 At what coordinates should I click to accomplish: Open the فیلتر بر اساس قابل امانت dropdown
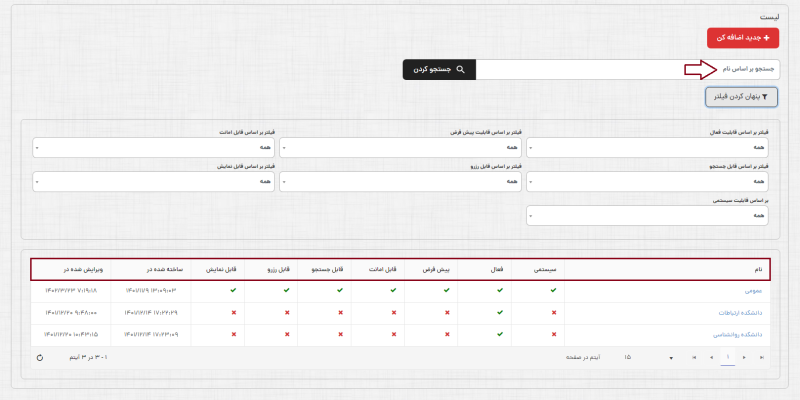click(153, 147)
